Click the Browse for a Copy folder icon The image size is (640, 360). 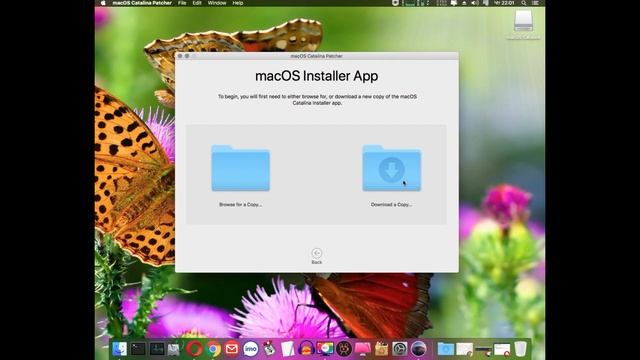point(240,168)
